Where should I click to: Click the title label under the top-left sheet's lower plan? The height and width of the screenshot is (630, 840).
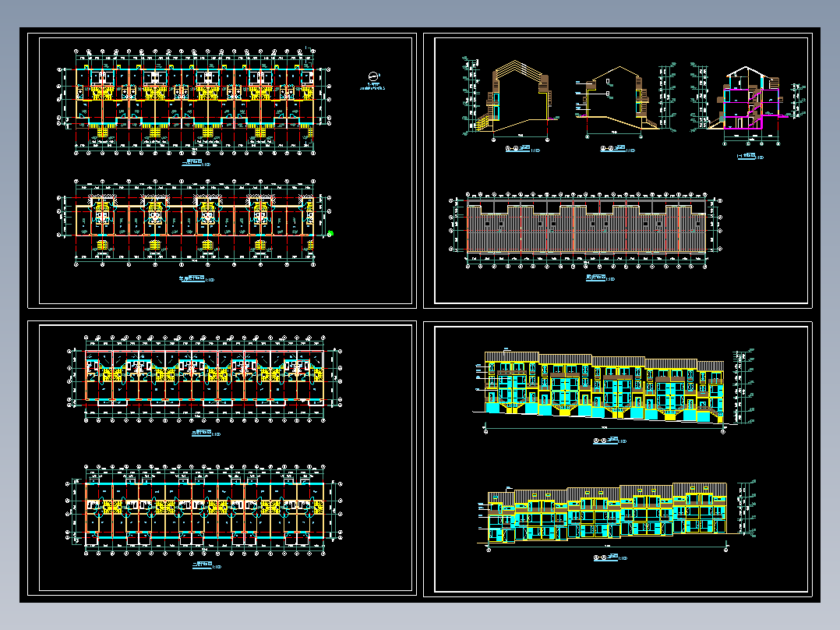(196, 279)
